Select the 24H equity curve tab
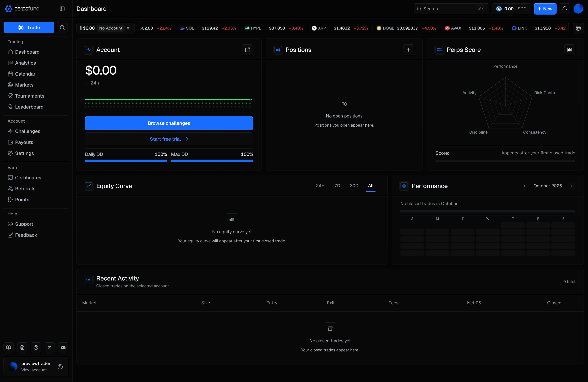This screenshot has width=588, height=382. [x=320, y=186]
